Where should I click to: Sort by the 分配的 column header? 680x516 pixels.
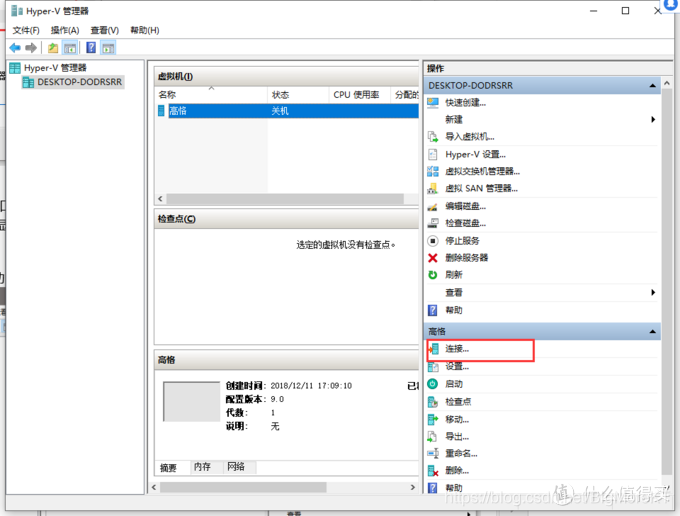406,95
